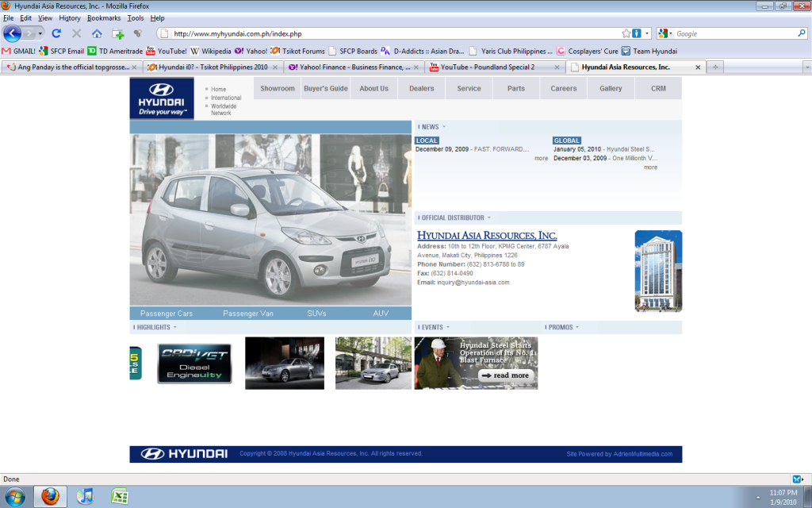
Task: Open the Buyer's Guide navigation item
Action: click(x=326, y=89)
